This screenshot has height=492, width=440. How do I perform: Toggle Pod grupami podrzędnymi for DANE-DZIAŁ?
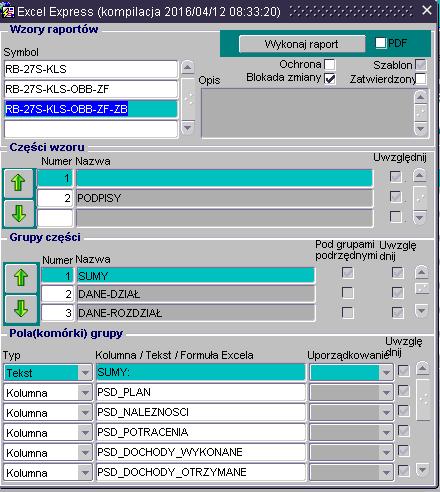[x=348, y=293]
